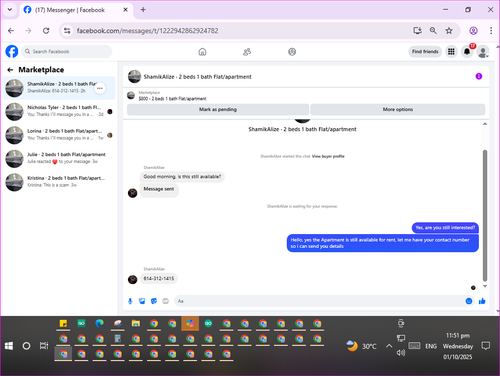Click Mark as pending button
The image size is (500, 376).
[x=218, y=109]
